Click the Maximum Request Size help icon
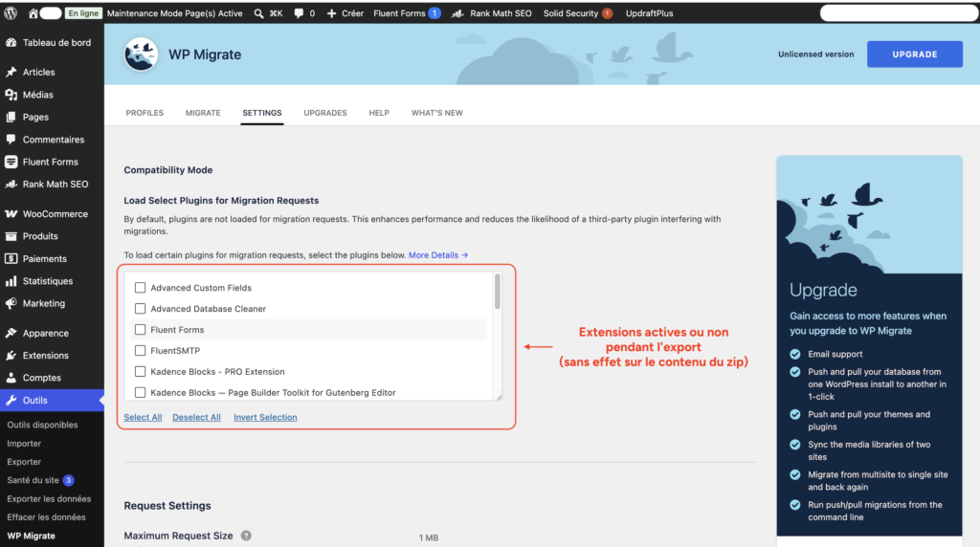This screenshot has height=547, width=980. pyautogui.click(x=246, y=536)
